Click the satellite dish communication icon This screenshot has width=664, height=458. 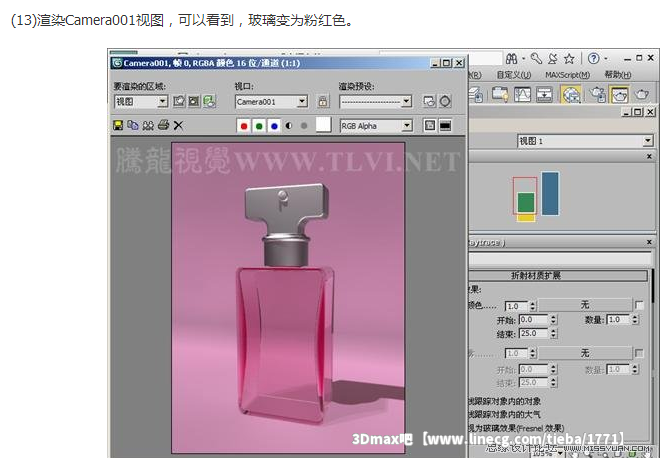(x=553, y=58)
